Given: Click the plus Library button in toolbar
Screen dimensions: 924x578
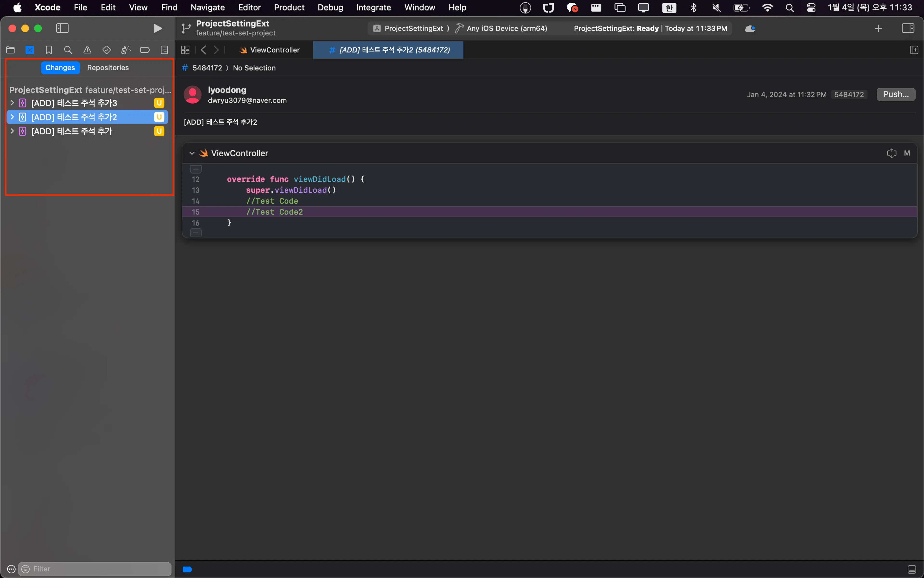Looking at the screenshot, I should pos(878,28).
